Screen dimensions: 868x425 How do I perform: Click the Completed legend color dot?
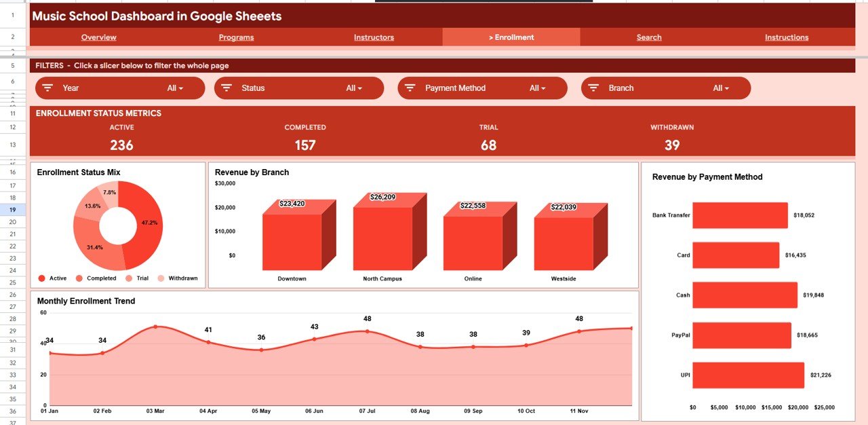tap(79, 278)
